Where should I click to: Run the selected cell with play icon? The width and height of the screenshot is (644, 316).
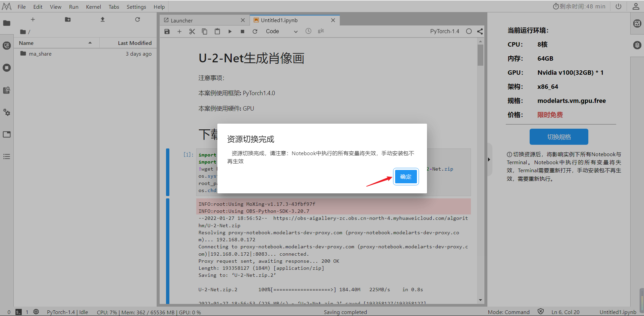coord(230,31)
